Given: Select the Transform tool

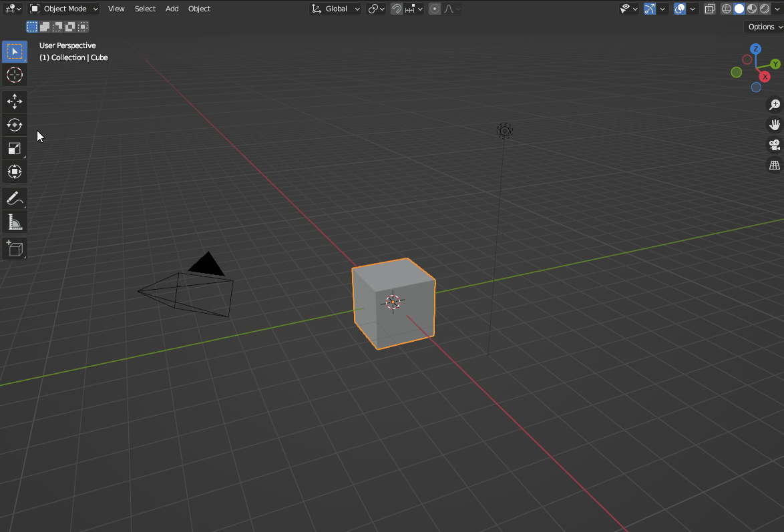Looking at the screenshot, I should pos(15,172).
